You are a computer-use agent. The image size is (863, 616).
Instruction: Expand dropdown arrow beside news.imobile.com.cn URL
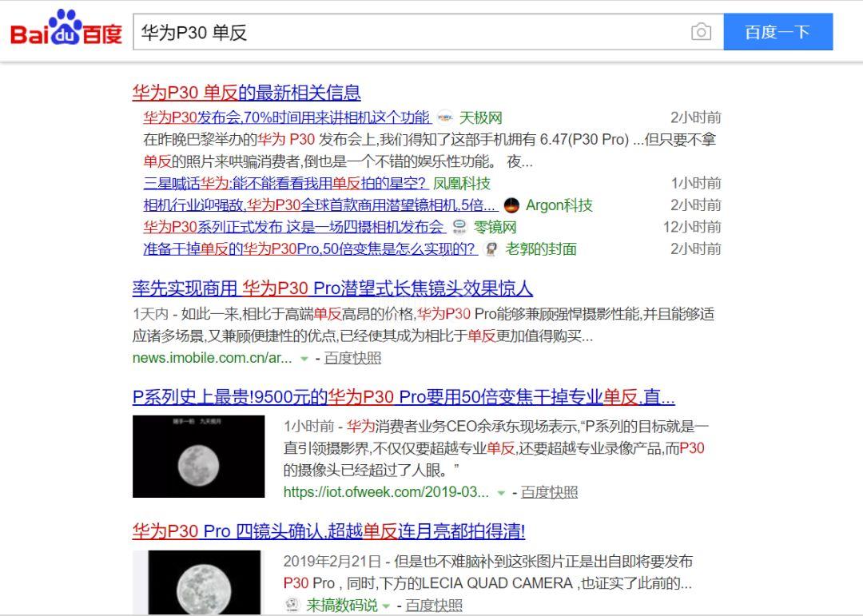click(x=304, y=359)
